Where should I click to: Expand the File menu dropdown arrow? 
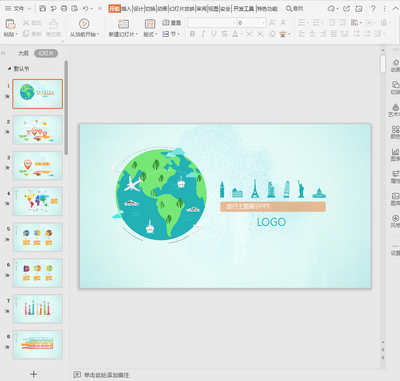(29, 9)
